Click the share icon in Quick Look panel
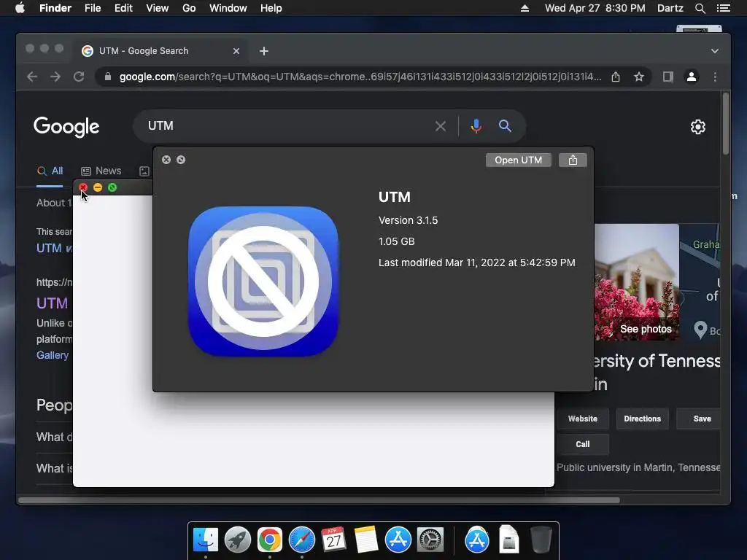Screen dimensions: 747x560 pyautogui.click(x=573, y=160)
